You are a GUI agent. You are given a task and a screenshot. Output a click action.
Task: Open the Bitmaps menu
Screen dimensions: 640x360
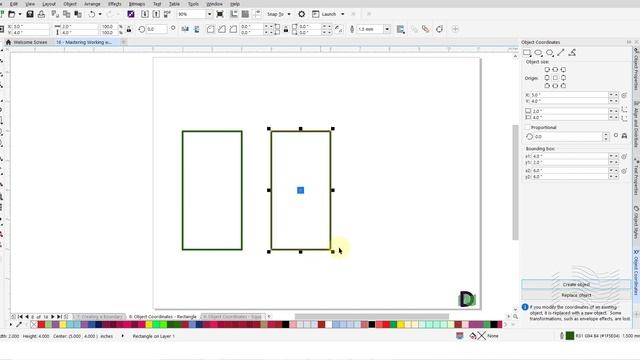[x=137, y=4]
